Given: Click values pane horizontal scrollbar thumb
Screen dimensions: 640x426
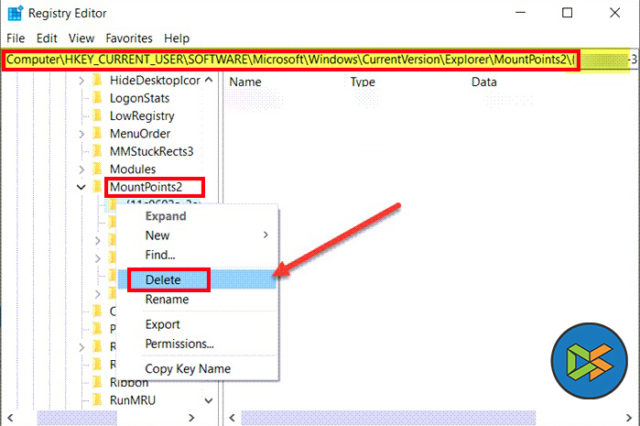Looking at the screenshot, I should (x=388, y=418).
